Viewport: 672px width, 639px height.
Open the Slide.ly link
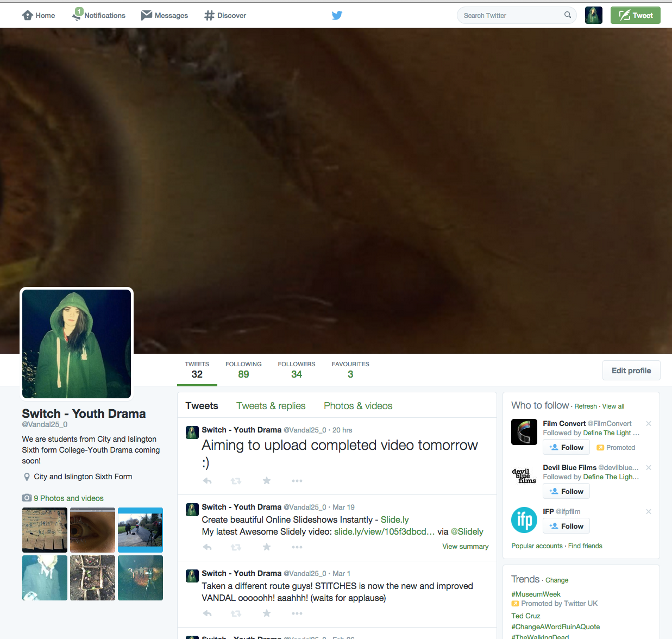tap(394, 520)
